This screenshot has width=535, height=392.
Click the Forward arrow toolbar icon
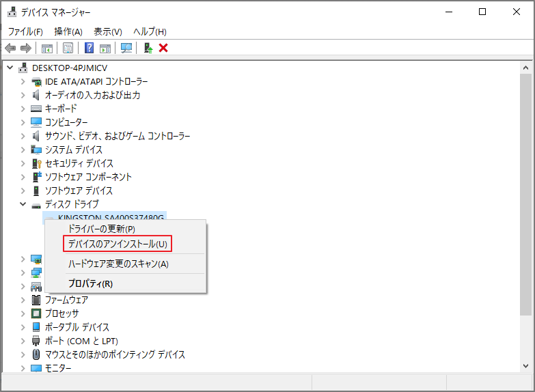[26, 48]
